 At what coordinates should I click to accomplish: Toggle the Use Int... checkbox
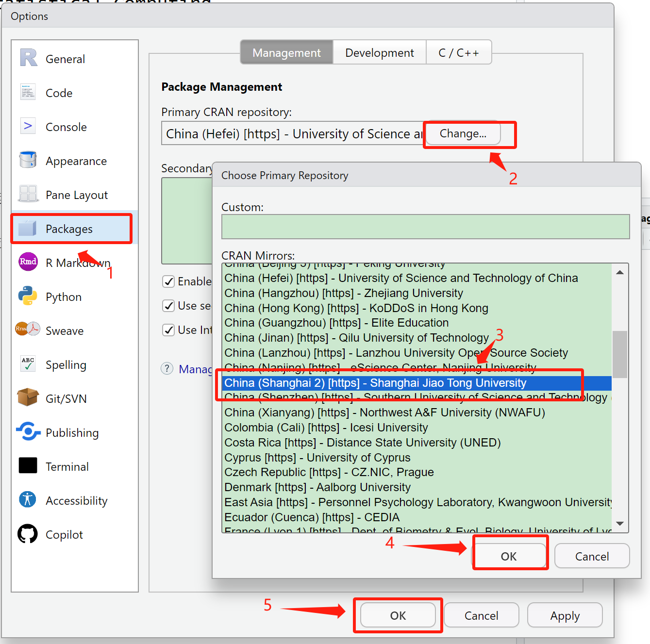coord(168,330)
